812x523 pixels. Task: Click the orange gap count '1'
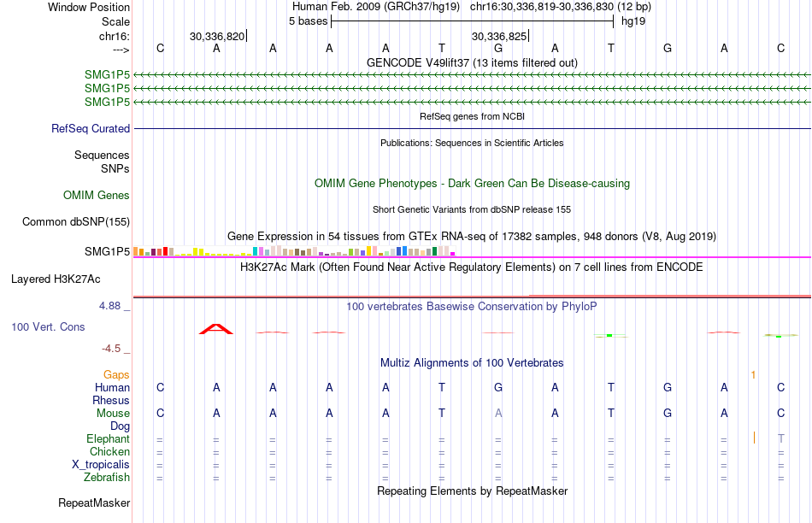coord(754,375)
